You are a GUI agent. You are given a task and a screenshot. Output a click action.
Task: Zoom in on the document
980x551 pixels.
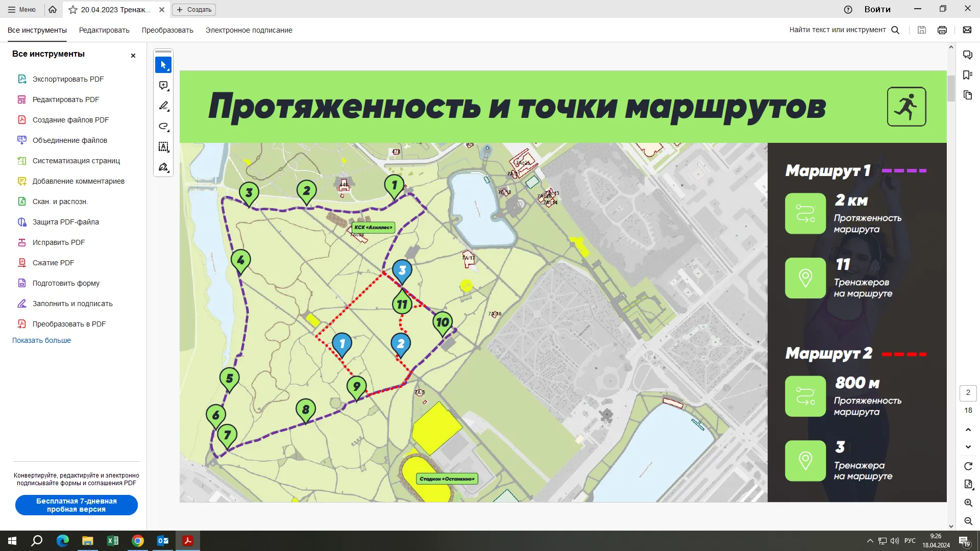(x=968, y=503)
